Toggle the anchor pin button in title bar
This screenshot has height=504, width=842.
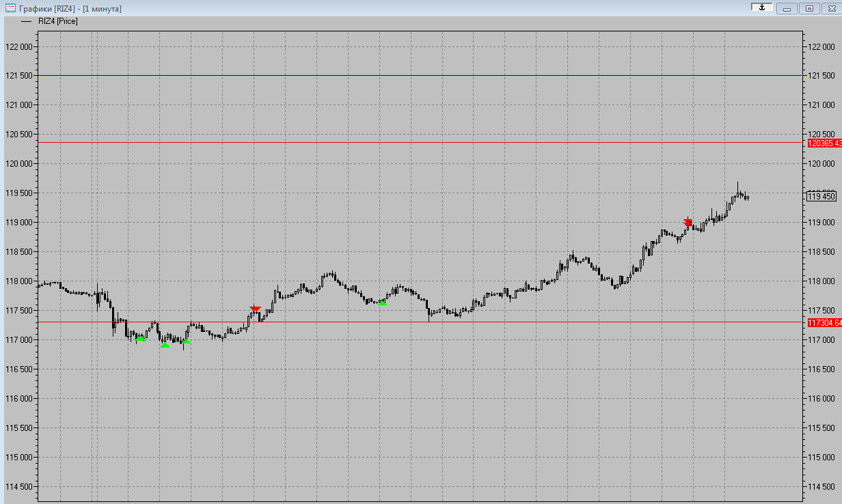(x=762, y=8)
